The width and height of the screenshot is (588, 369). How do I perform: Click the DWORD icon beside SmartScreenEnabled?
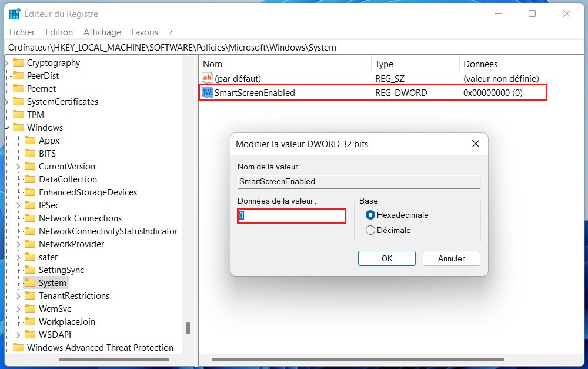point(208,93)
